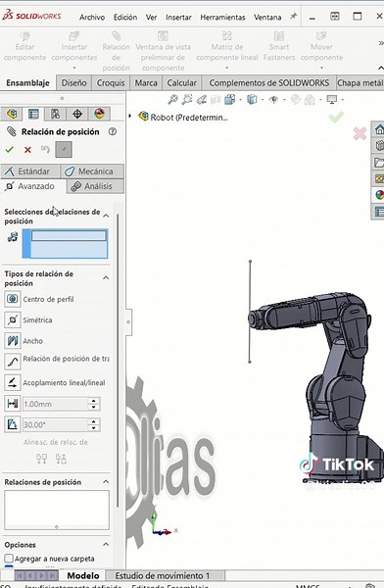
Task: Accept mate with green checkmark in panel
Action: (10, 150)
